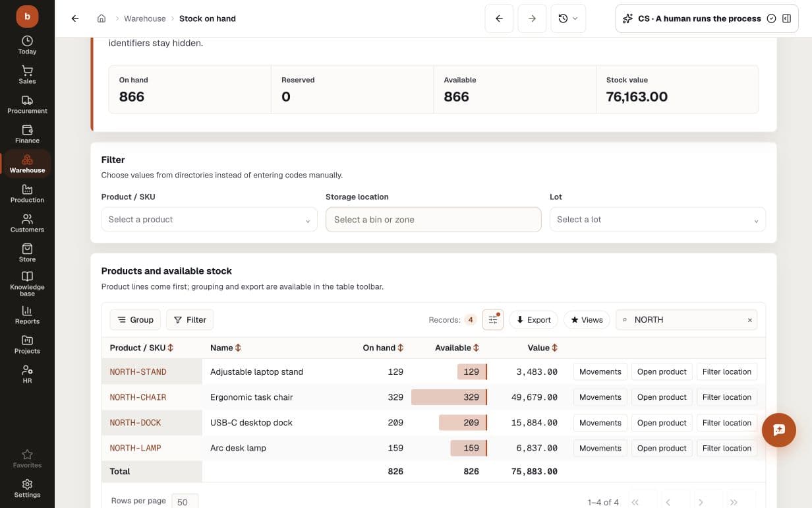Open Production section
Screen dimensions: 812x508
pyautogui.click(x=27, y=193)
